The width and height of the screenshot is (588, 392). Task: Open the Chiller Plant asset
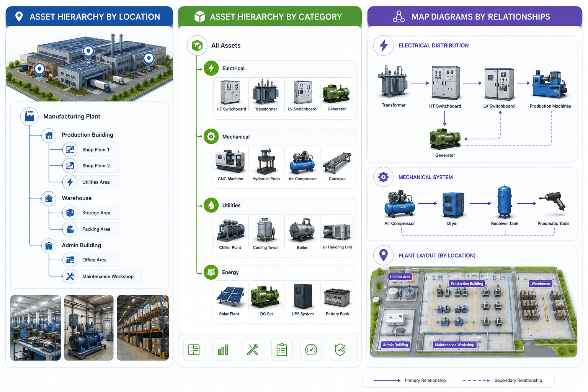click(x=230, y=234)
